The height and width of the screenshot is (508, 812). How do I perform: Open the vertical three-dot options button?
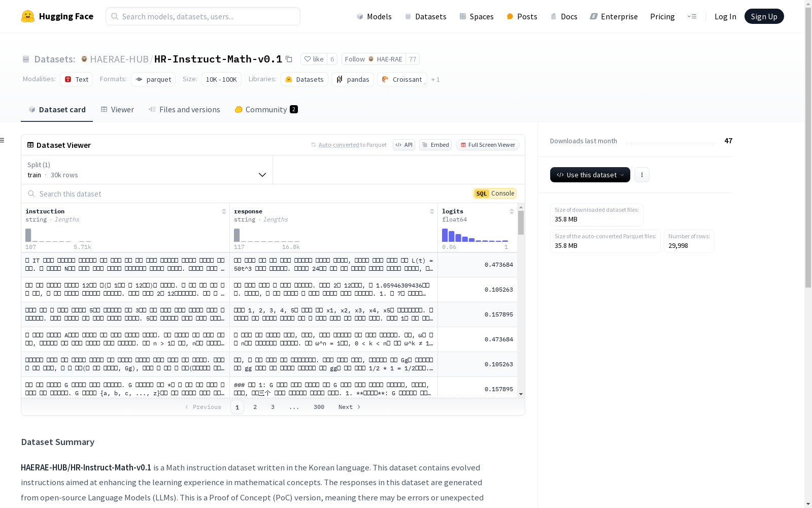642,175
